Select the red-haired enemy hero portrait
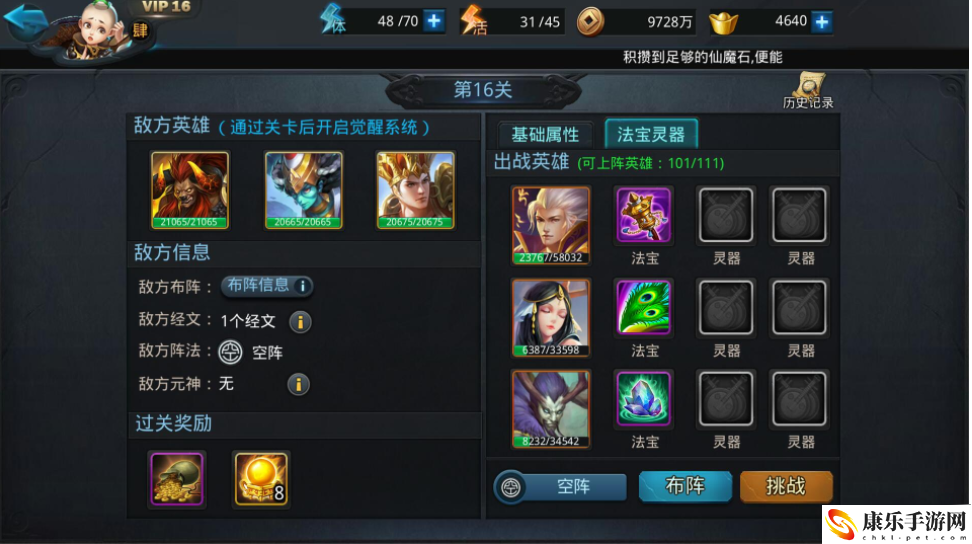The width and height of the screenshot is (972, 544). [x=190, y=190]
